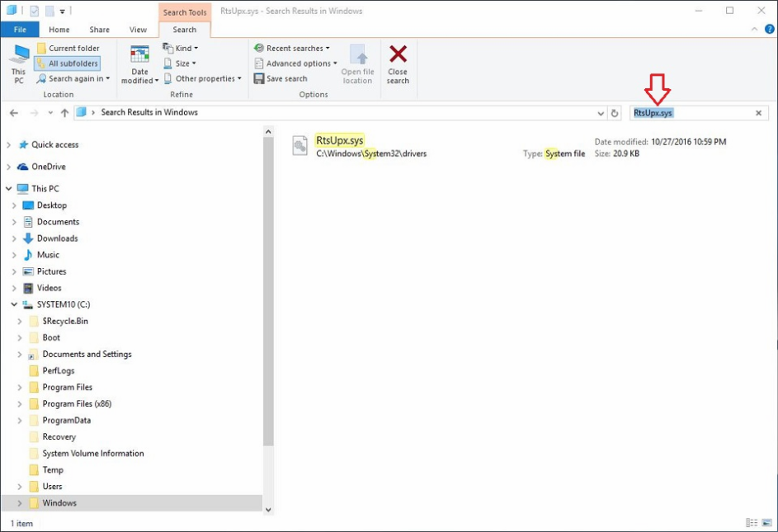The width and height of the screenshot is (778, 532).
Task: Collapse the SYSTEM10 (C:) drive node
Action: (14, 304)
